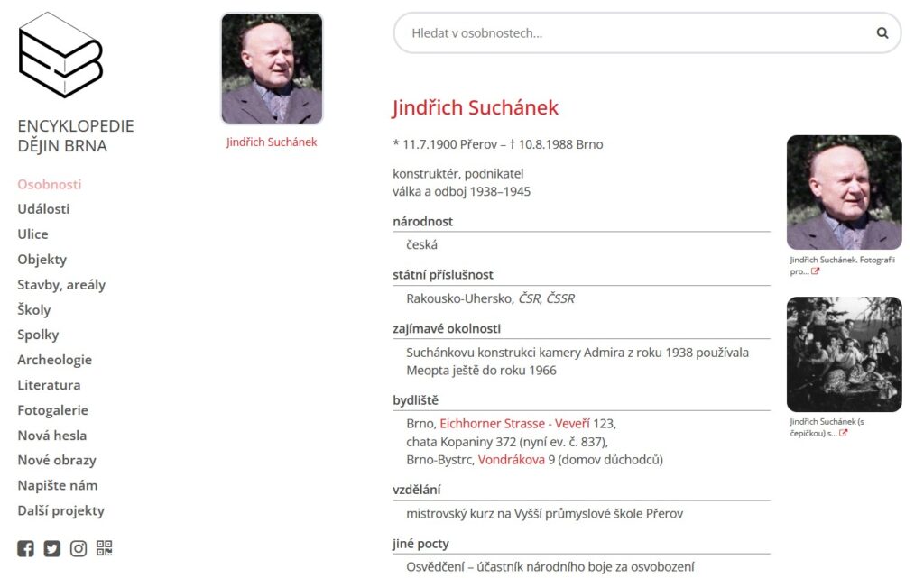Click the QR code icon

[x=105, y=548]
